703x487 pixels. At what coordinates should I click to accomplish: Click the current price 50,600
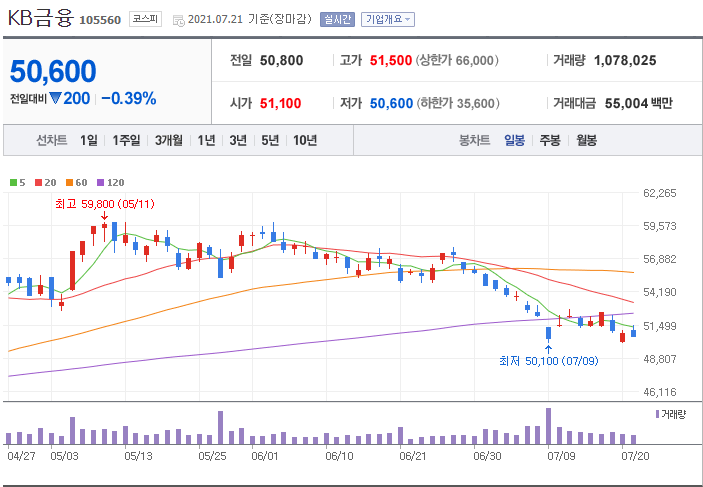[x=53, y=71]
